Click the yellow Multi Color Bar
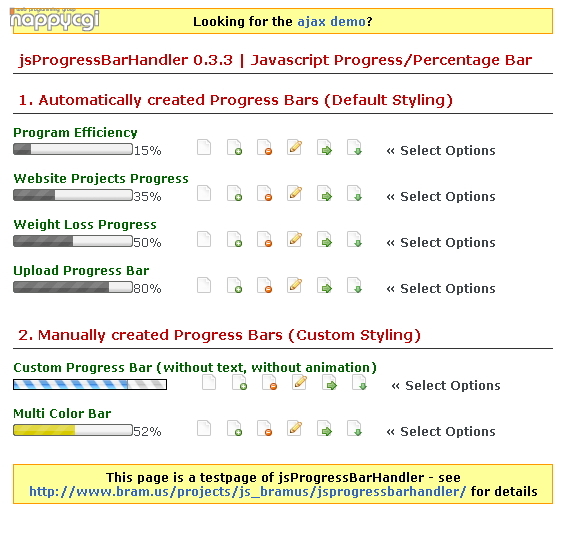 click(x=73, y=430)
